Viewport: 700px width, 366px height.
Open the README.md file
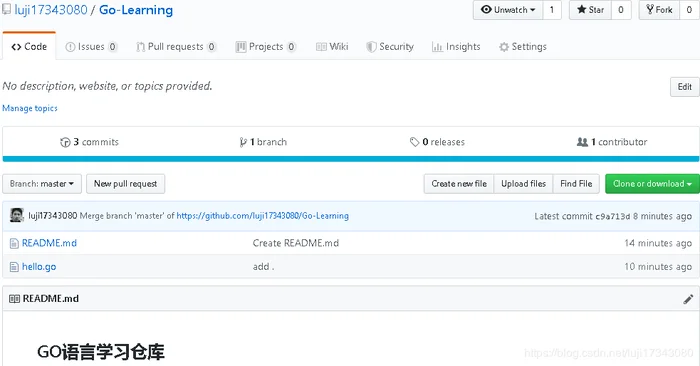50,243
